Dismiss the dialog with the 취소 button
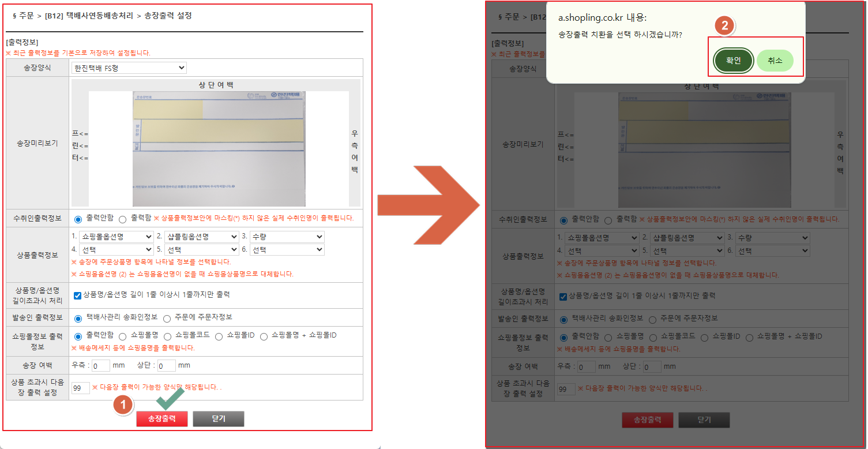Viewport: 868px width, 449px height. click(776, 60)
